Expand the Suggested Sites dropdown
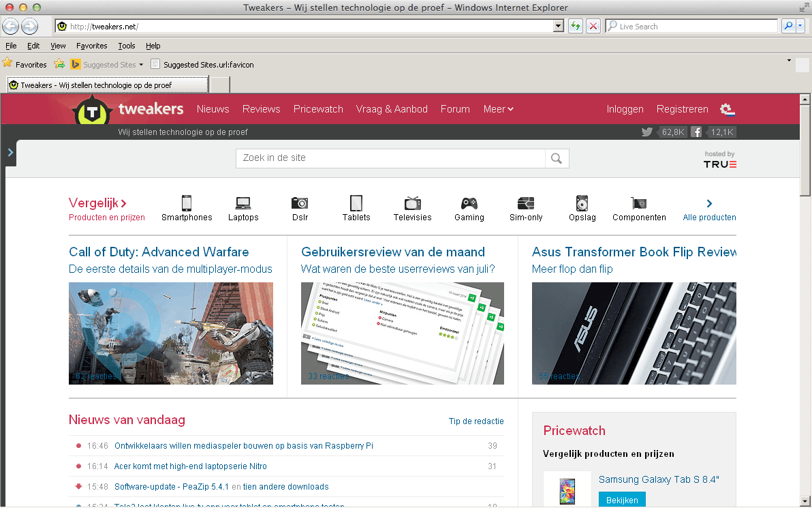Image resolution: width=812 pixels, height=508 pixels. [141, 65]
